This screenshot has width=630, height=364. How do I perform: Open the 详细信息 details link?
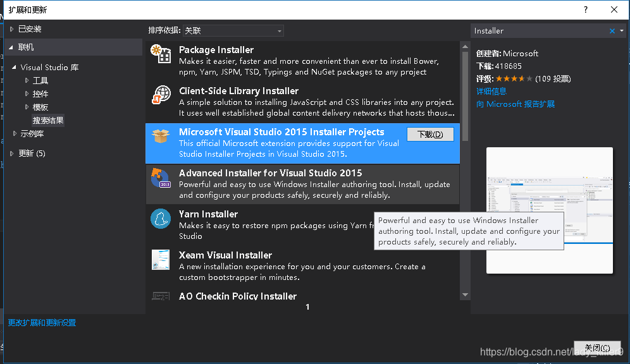tap(491, 92)
